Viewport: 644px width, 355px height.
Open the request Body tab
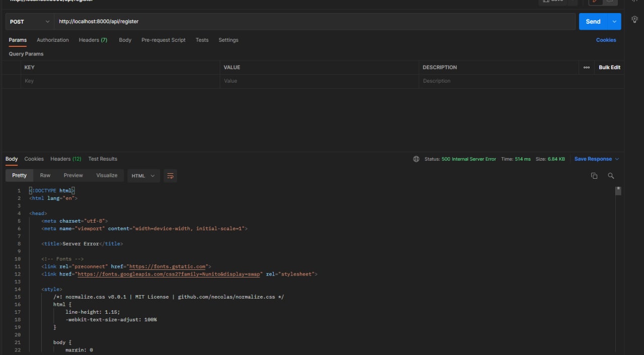pos(125,40)
